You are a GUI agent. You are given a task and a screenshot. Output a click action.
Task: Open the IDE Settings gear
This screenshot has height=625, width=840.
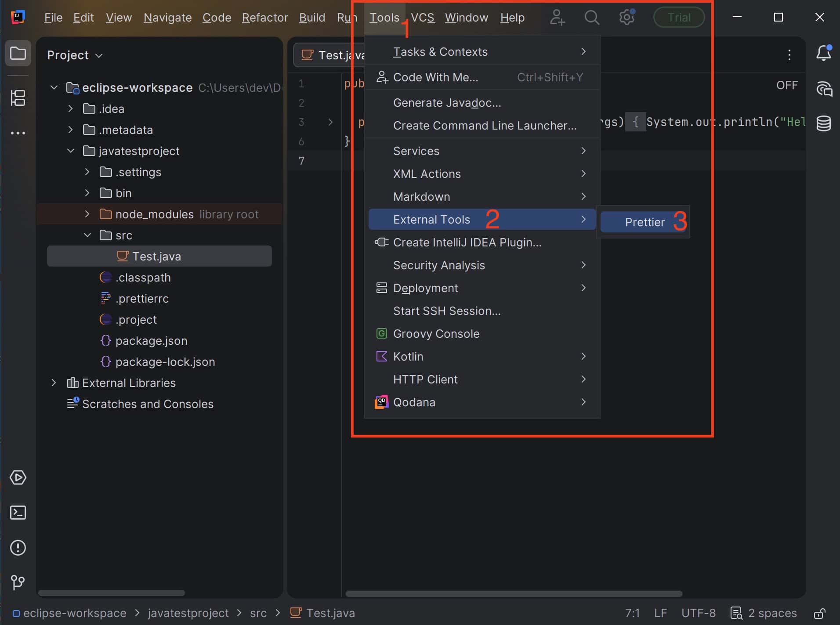(627, 17)
